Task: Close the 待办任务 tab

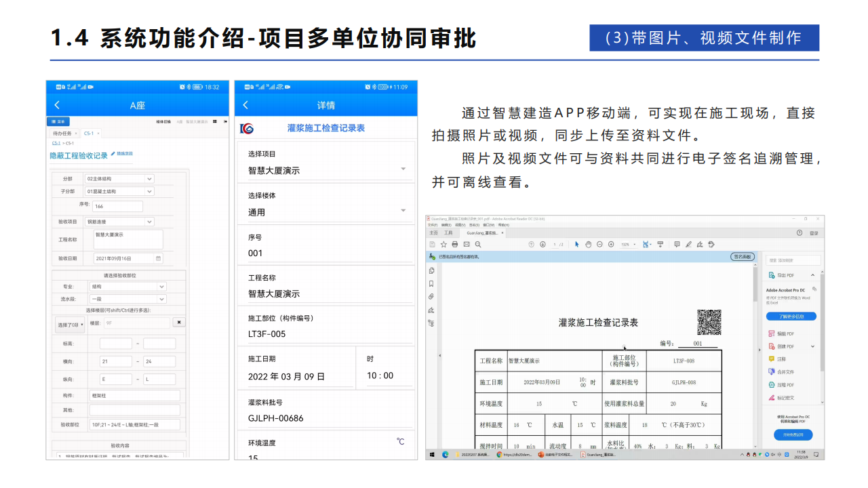Action: point(76,134)
